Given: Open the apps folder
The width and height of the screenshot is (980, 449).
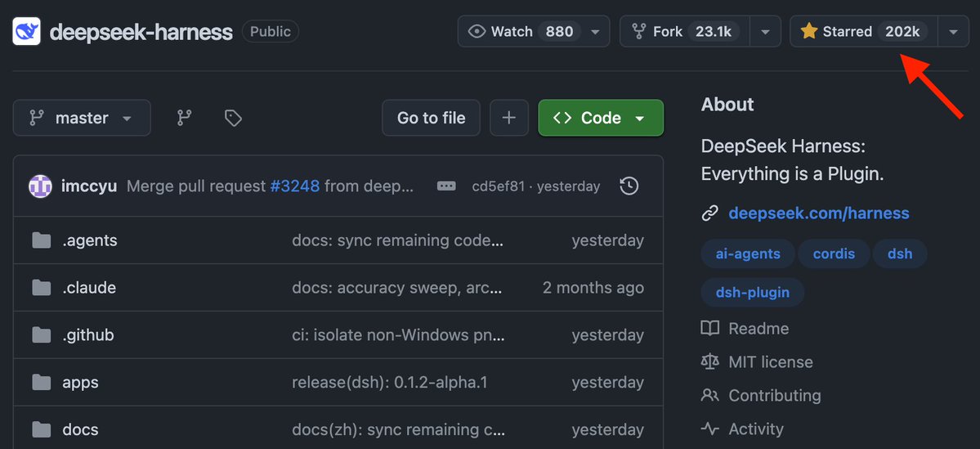Looking at the screenshot, I should pyautogui.click(x=81, y=382).
